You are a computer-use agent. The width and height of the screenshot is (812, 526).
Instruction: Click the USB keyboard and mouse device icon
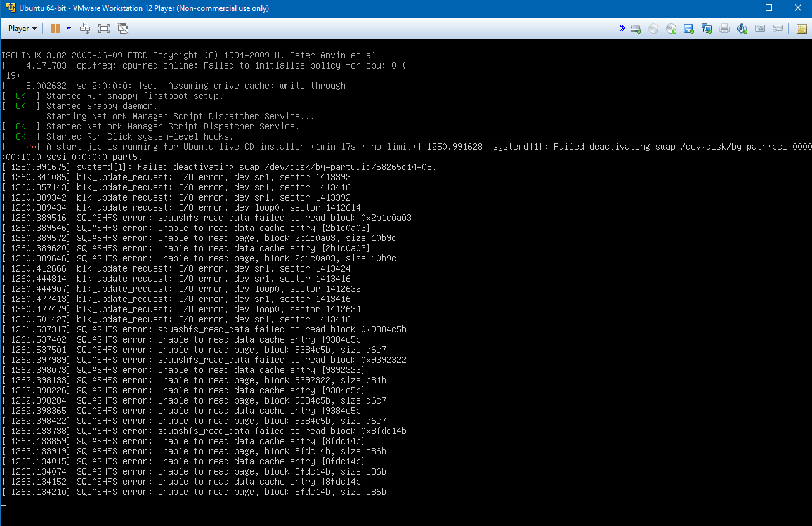778,29
